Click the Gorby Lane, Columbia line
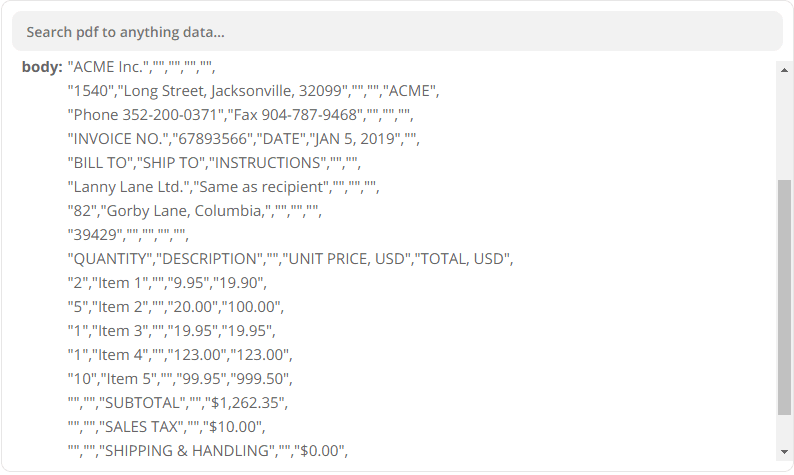794x475 pixels. click(x=194, y=211)
